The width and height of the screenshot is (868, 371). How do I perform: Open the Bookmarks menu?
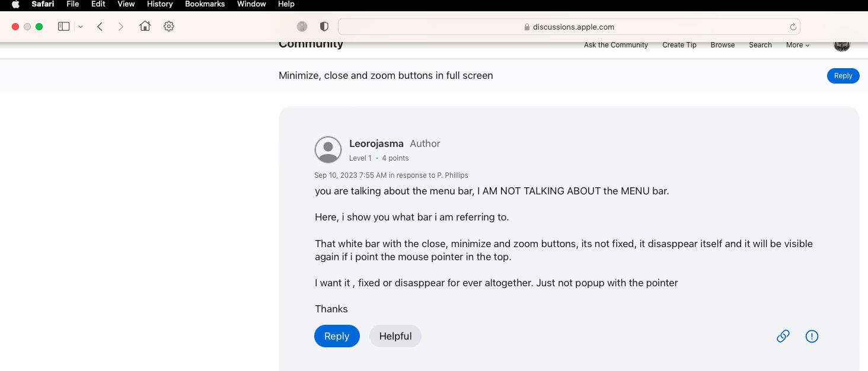205,4
